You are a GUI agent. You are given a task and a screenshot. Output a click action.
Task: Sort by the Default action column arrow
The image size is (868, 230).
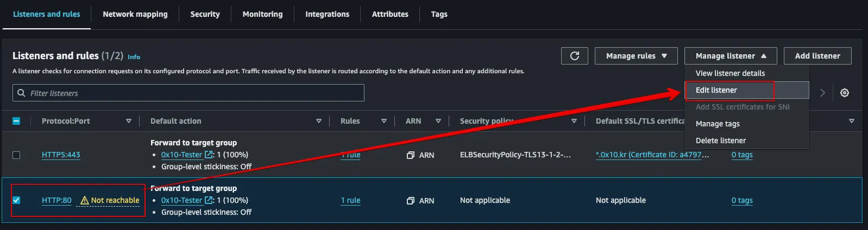click(x=319, y=121)
